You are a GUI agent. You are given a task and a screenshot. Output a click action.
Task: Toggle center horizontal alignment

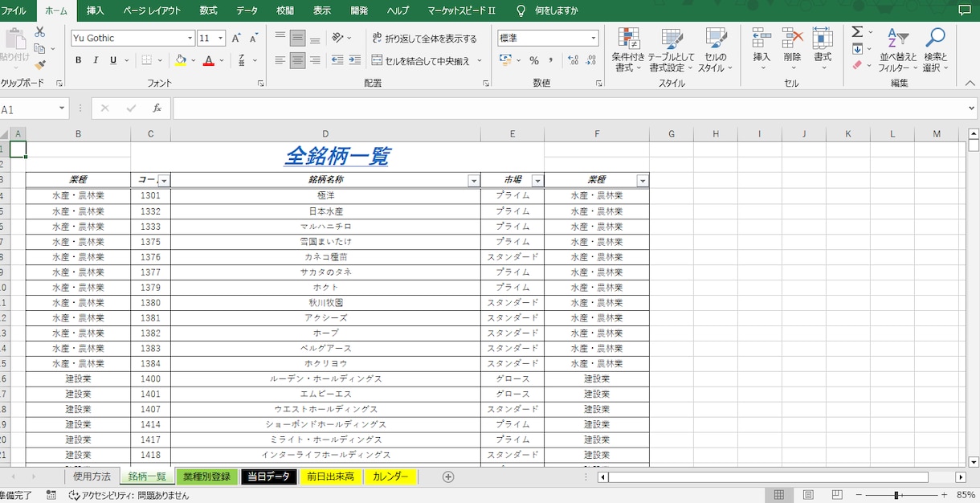click(x=297, y=60)
